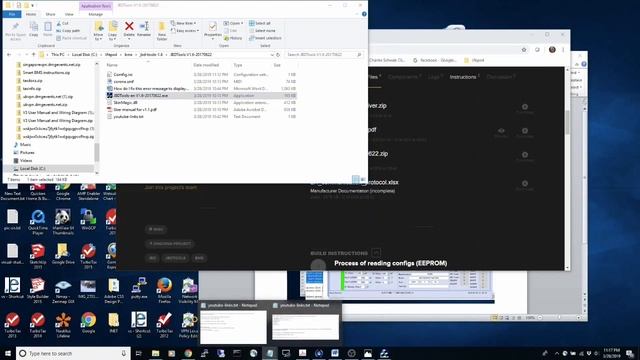Expand the Explorer address bar history dropdown
Image resolution: width=640 pixels, height=360 pixels.
coord(272,54)
